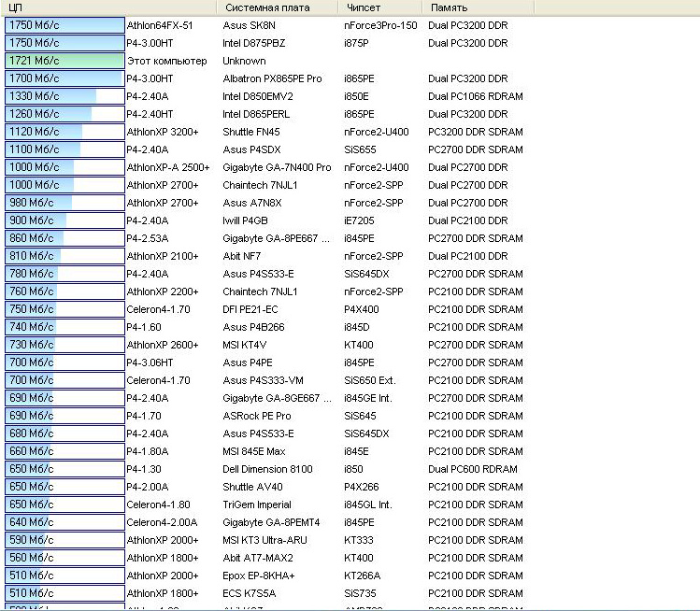This screenshot has height=611, width=700.
Task: Click Dual PC1066 RDRAM memory cell
Action: [x=476, y=96]
